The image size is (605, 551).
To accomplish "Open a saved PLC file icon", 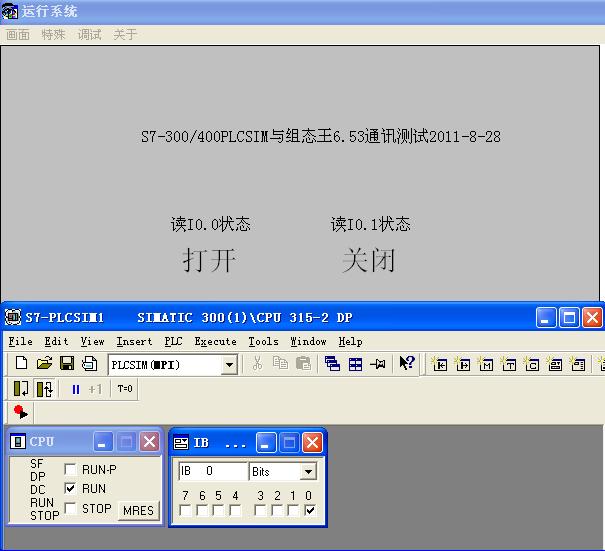I will pyautogui.click(x=44, y=363).
